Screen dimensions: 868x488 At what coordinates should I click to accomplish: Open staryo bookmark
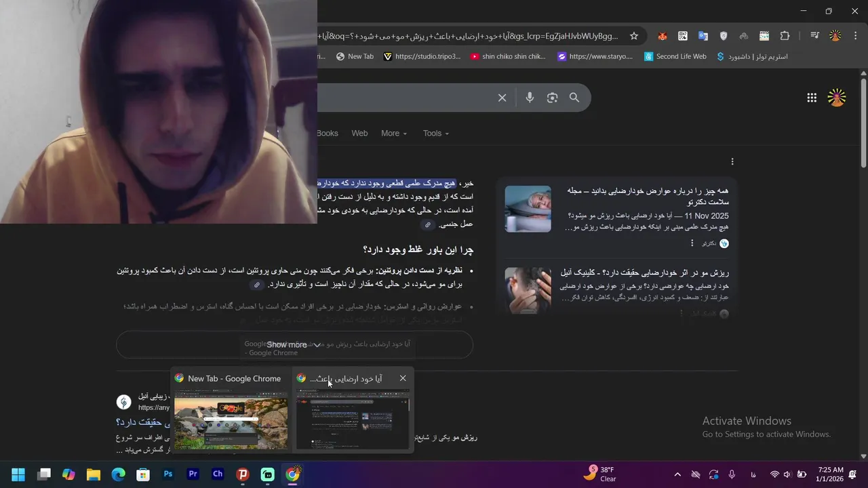coord(595,57)
